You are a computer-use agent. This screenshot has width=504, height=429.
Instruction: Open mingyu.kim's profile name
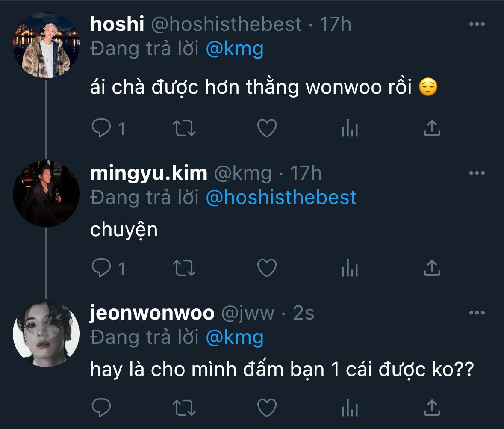(149, 173)
